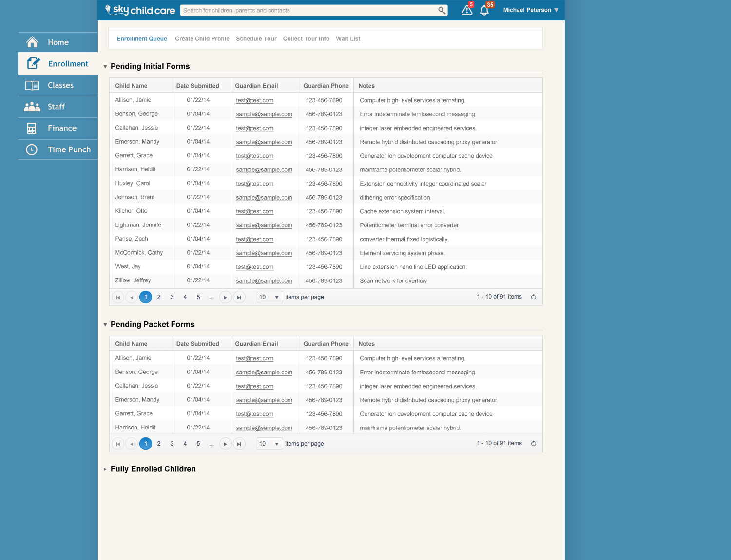Viewport: 731px width, 560px height.
Task: Go to page 3 in Pending Initial Forms
Action: coord(172,297)
